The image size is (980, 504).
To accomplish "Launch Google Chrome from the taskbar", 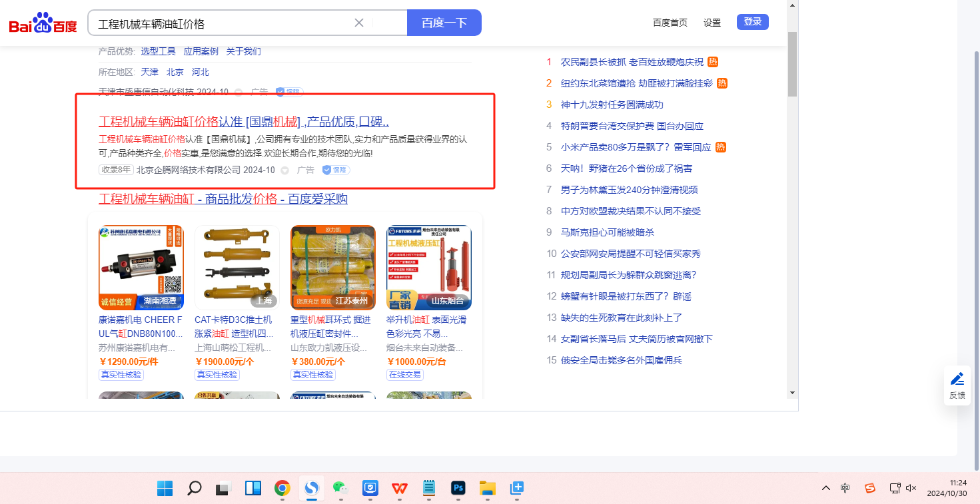I will 282,488.
